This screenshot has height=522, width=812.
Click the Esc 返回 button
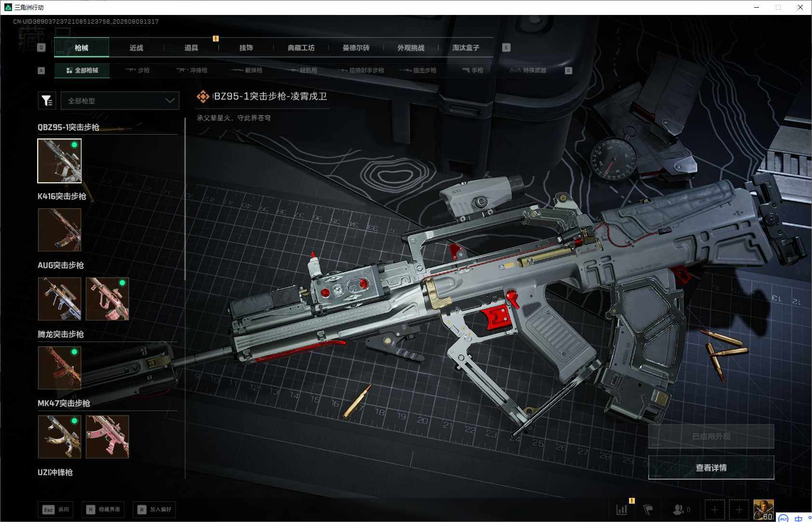pyautogui.click(x=56, y=509)
